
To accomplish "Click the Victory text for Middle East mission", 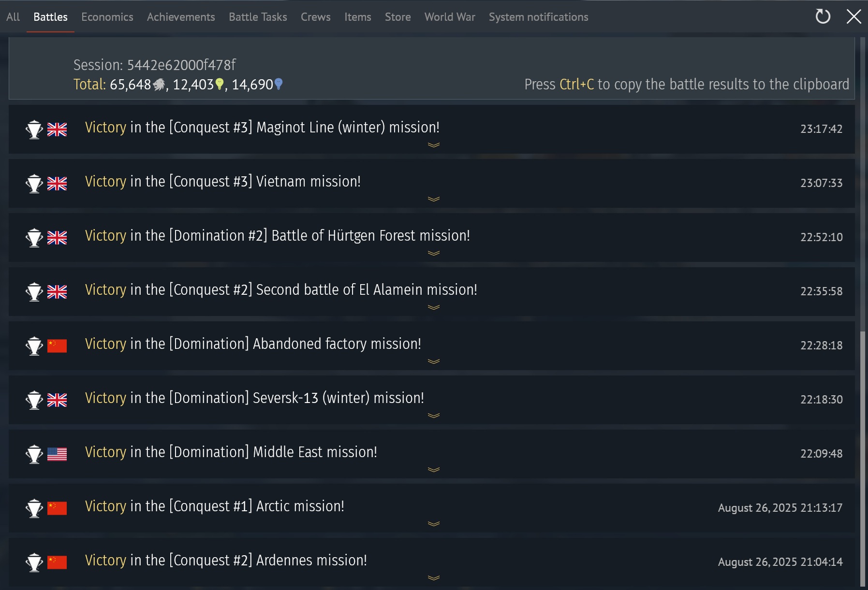I will point(105,452).
